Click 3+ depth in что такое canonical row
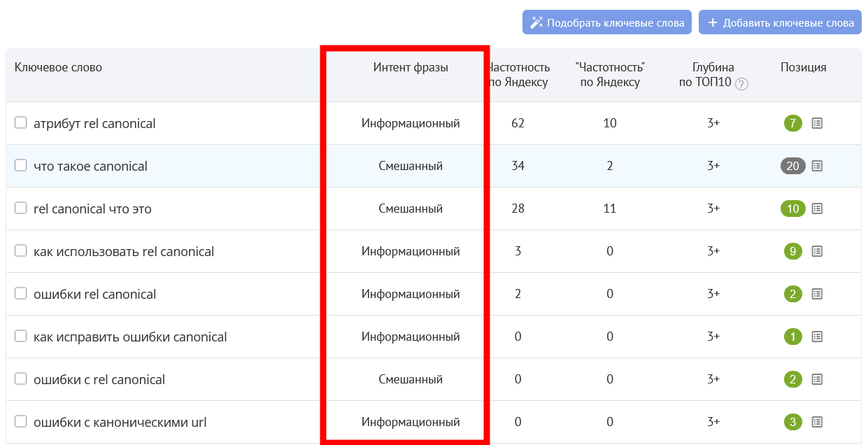The image size is (868, 445). pos(713,166)
